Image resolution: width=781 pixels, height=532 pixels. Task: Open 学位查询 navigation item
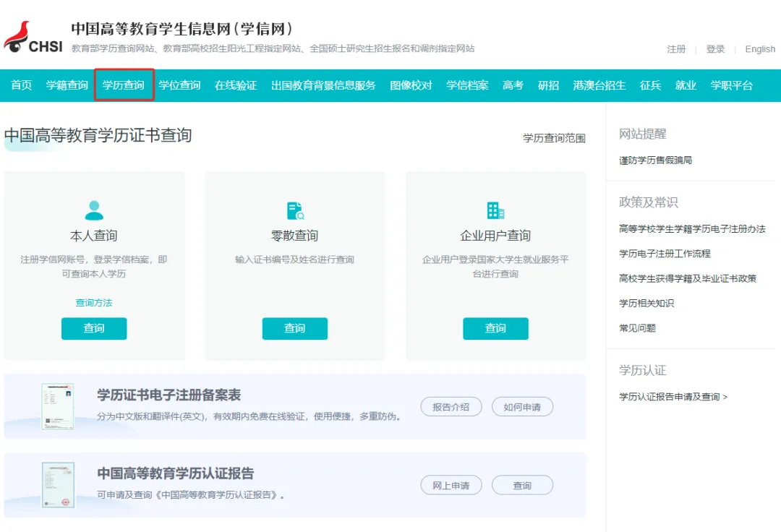click(x=179, y=85)
